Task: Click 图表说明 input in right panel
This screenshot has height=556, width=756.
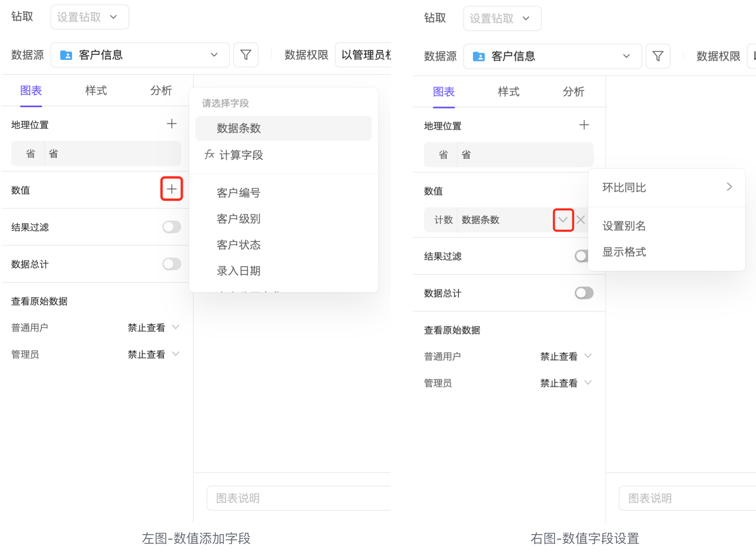Action: point(688,498)
